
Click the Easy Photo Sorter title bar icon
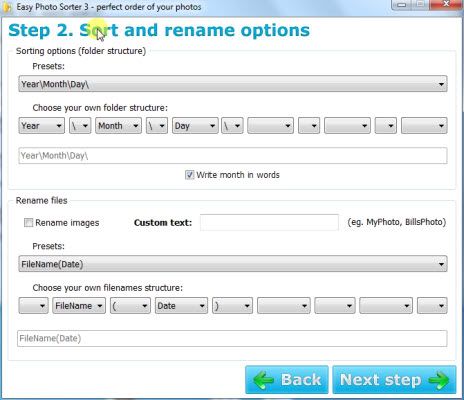click(x=8, y=7)
